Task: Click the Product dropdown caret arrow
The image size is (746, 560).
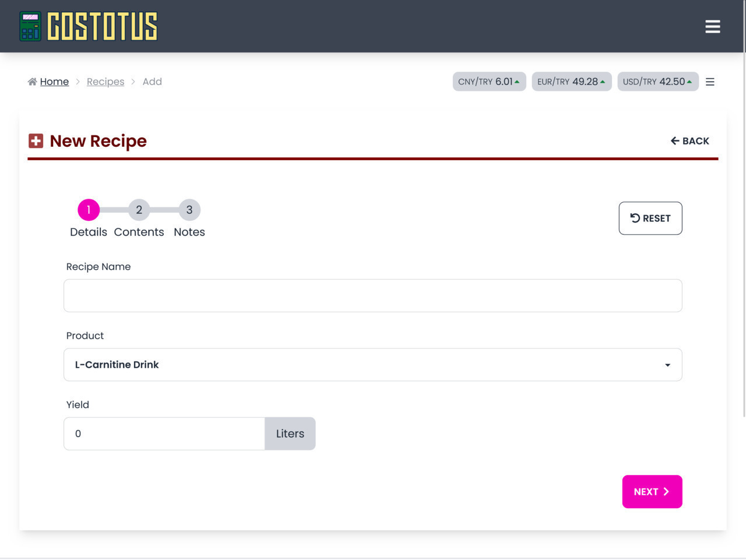Action: pyautogui.click(x=667, y=365)
